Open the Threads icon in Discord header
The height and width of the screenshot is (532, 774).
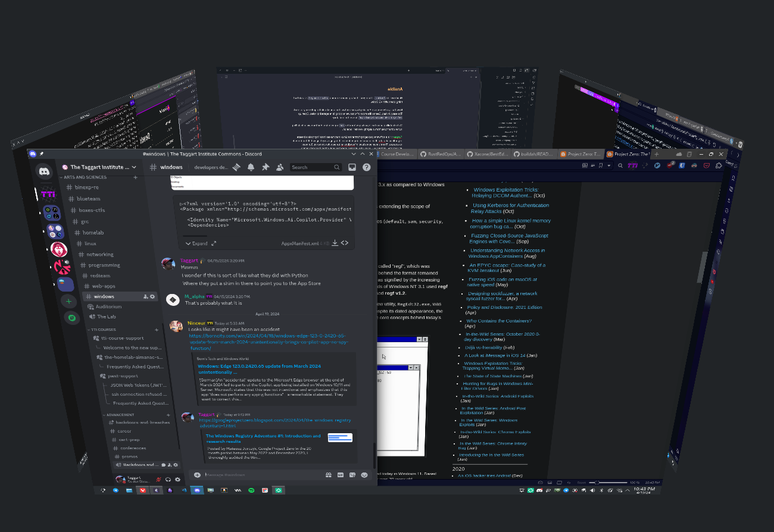(x=236, y=168)
